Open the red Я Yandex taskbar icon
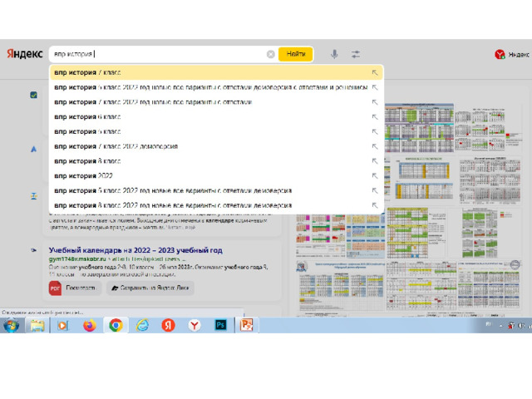532x399 pixels. coord(168,325)
